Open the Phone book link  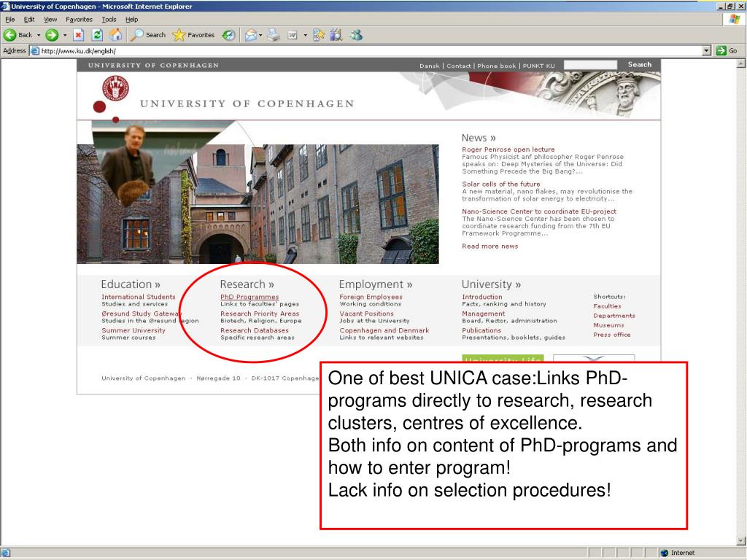(496, 66)
